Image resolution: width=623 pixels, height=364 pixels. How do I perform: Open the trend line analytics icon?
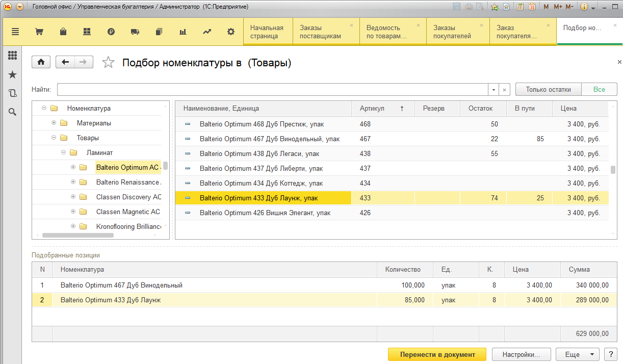207,32
